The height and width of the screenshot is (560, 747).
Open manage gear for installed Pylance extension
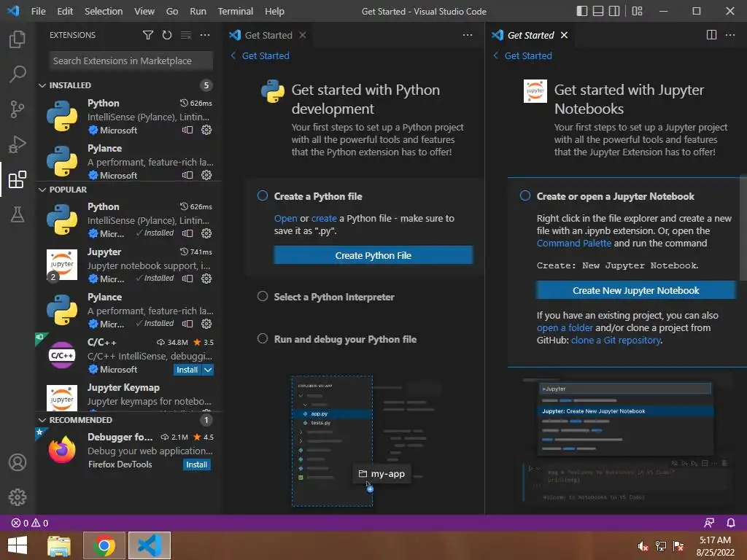(x=206, y=175)
